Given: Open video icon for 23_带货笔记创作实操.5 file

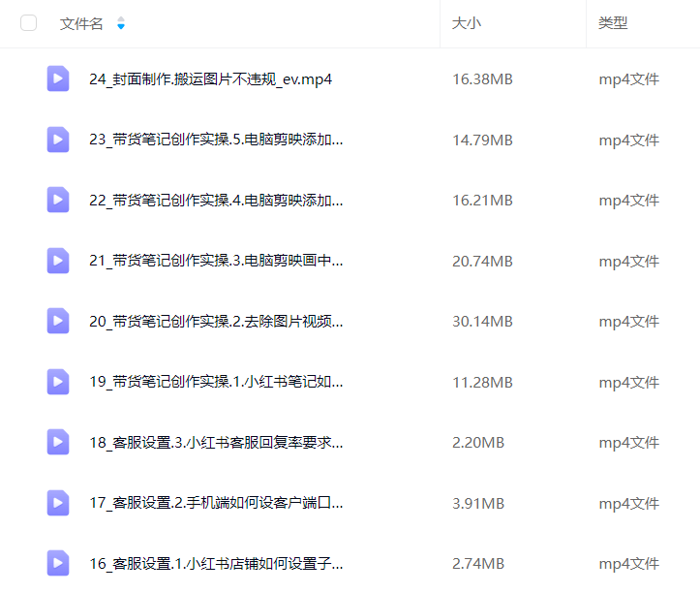Looking at the screenshot, I should (58, 140).
